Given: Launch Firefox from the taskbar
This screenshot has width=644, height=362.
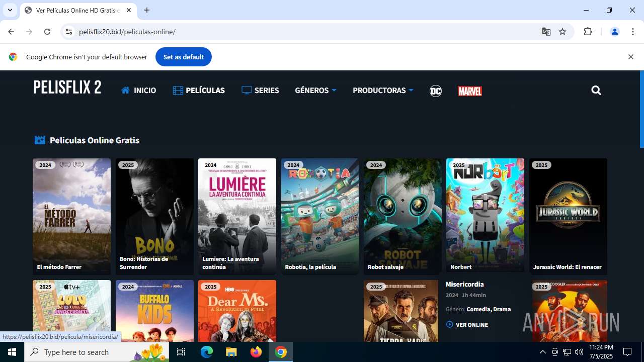Looking at the screenshot, I should point(256,352).
